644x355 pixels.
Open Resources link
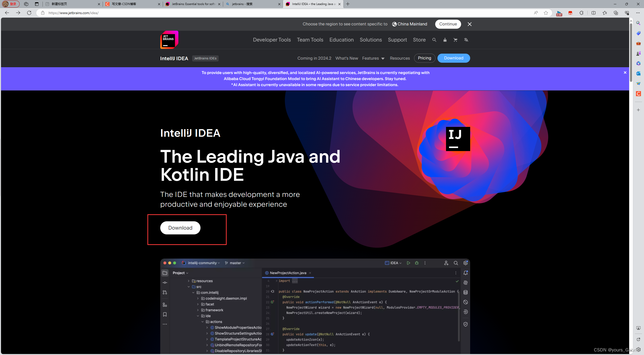pos(400,58)
